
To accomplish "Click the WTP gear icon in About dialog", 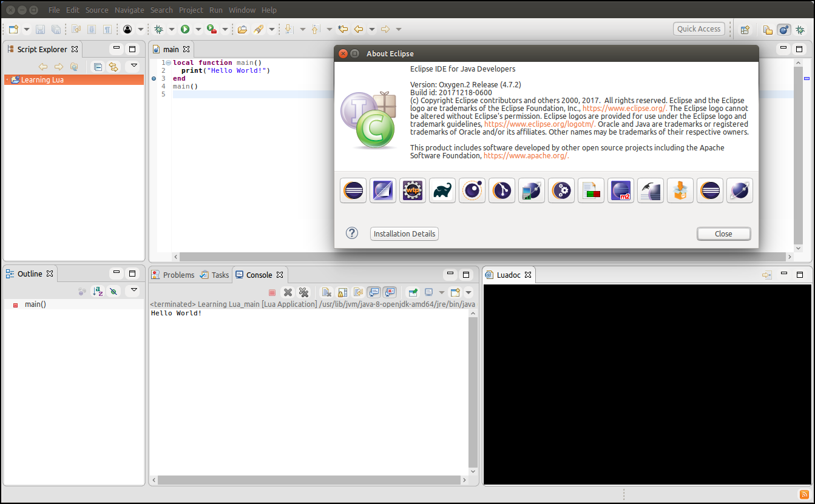I will click(x=413, y=190).
